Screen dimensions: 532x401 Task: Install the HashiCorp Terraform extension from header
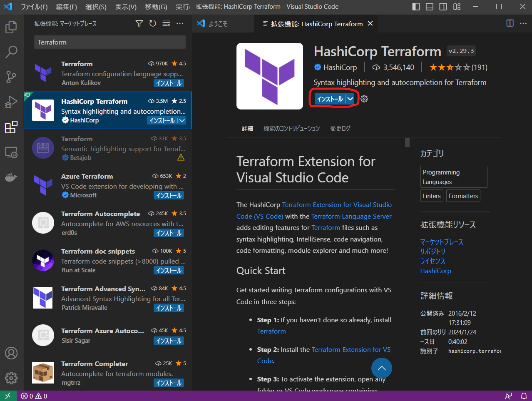click(330, 99)
